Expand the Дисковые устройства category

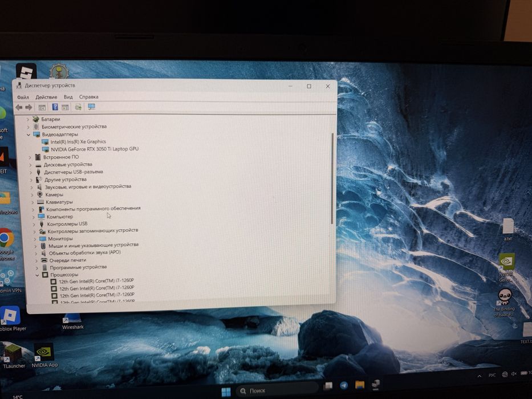30,165
